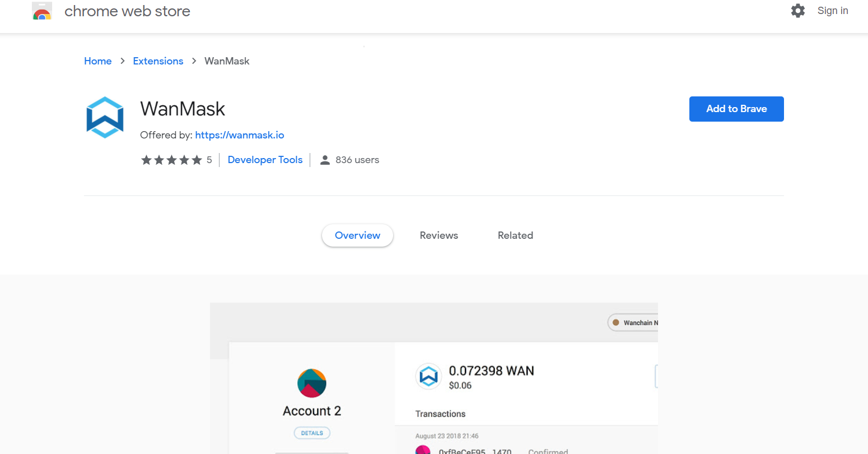Screen dimensions: 868x454
Task: Switch to the Reviews tab
Action: pos(439,235)
